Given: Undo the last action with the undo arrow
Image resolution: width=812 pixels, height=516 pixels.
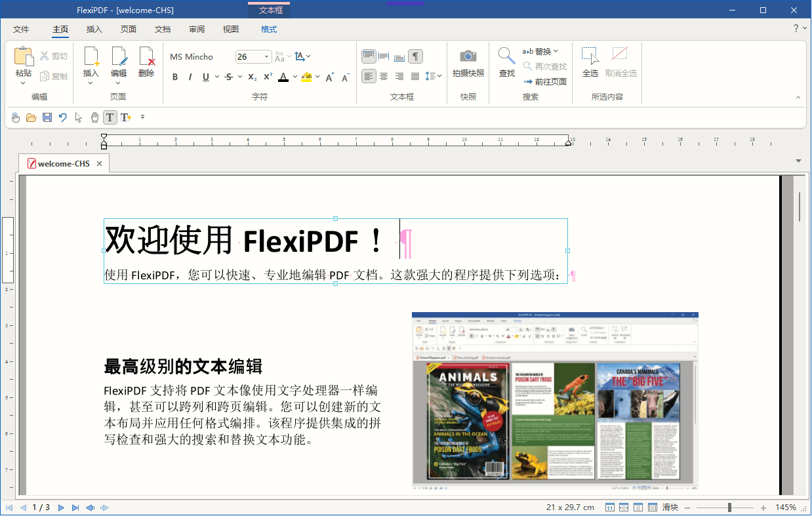Looking at the screenshot, I should (x=63, y=117).
